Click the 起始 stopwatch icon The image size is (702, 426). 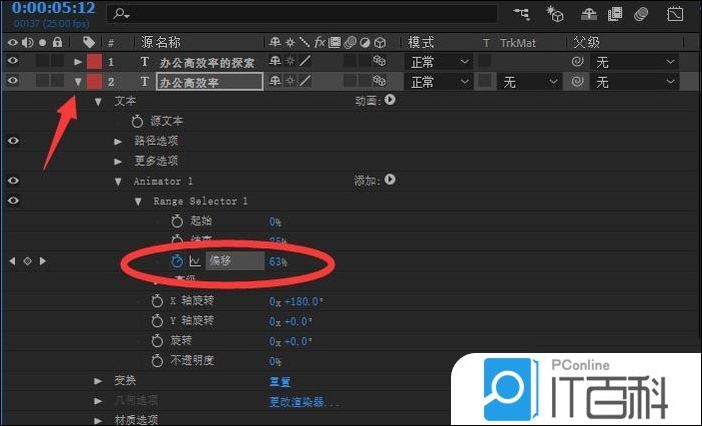pos(177,221)
